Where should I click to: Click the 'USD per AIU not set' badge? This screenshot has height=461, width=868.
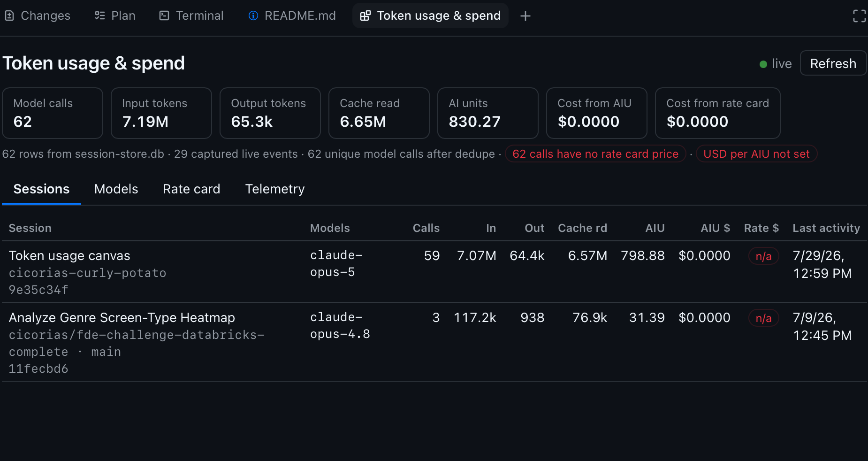[x=756, y=154]
